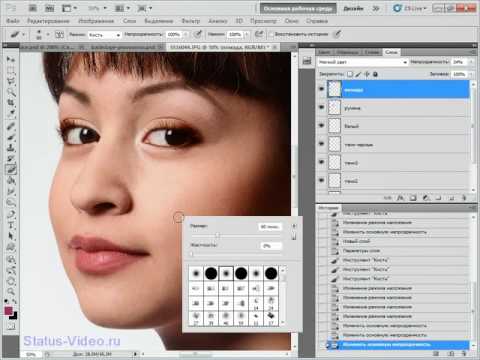The height and width of the screenshot is (360, 480).
Task: Click the brush size value field
Action: [270, 227]
